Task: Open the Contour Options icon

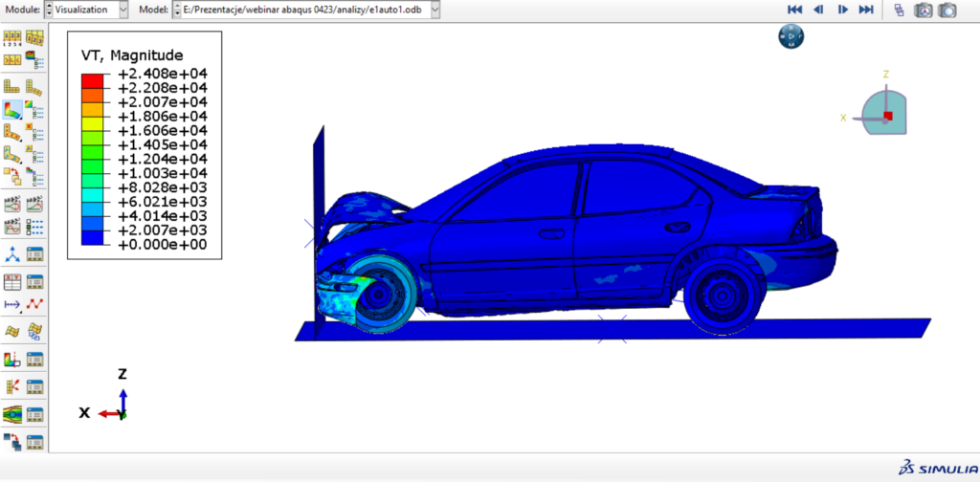Action: pyautogui.click(x=34, y=110)
